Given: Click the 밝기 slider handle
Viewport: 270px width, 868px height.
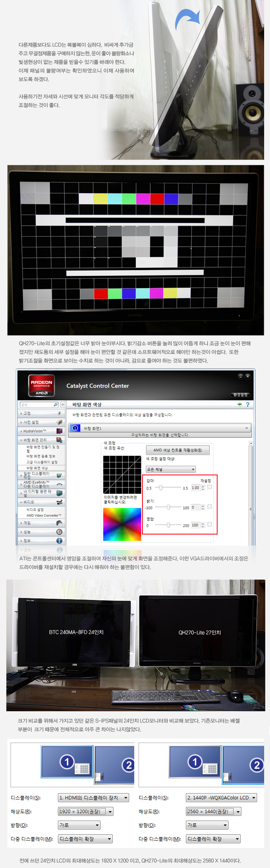Looking at the screenshot, I should (168, 507).
